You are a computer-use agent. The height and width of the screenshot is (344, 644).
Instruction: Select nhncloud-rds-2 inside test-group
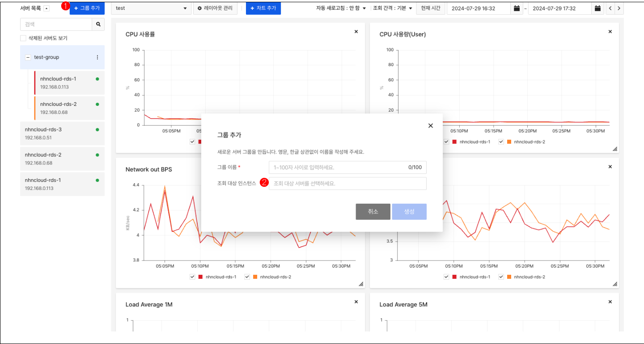pos(69,108)
